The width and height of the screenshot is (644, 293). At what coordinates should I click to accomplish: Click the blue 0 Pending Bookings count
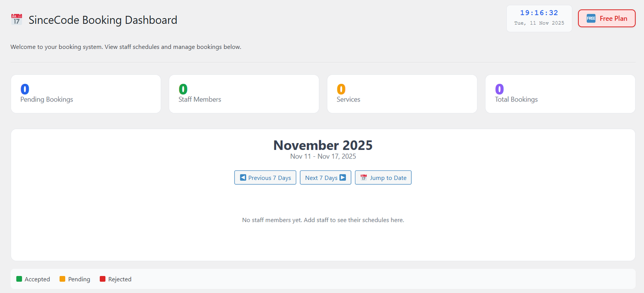[x=25, y=89]
